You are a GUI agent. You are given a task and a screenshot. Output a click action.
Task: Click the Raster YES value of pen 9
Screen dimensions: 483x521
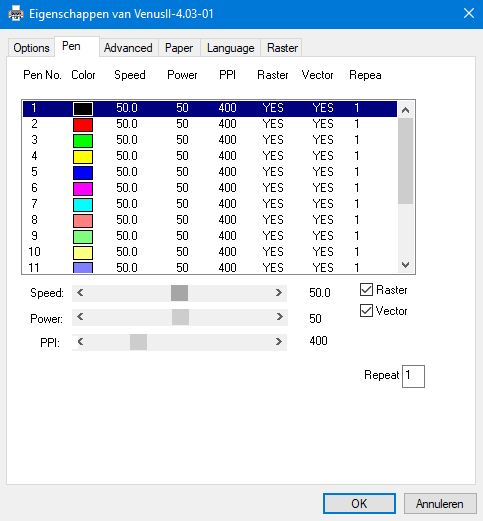273,236
